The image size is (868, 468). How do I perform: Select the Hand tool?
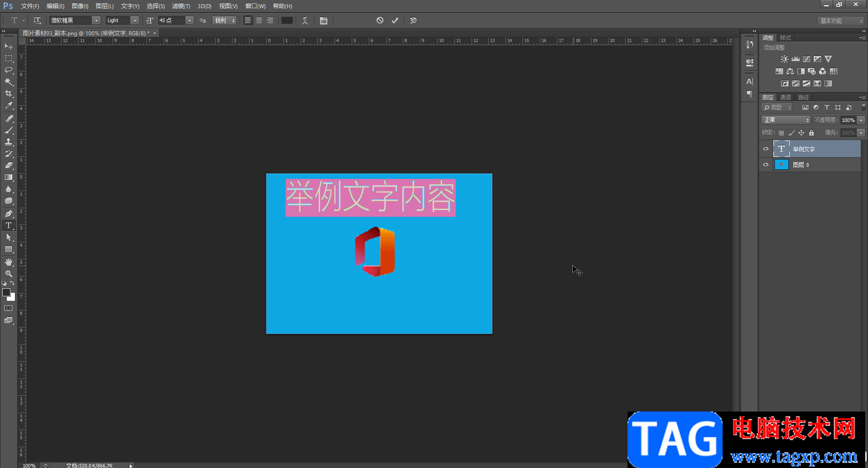[x=9, y=262]
